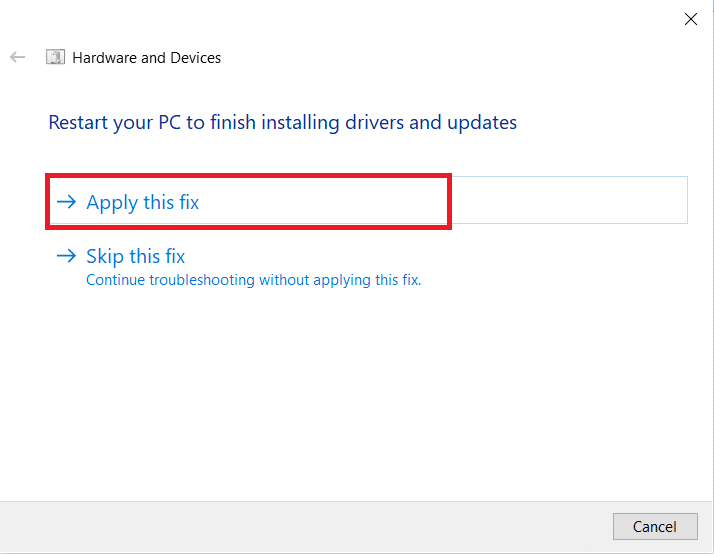Click the arrow icon beside Apply this fix
Image resolution: width=714 pixels, height=554 pixels.
tap(66, 202)
